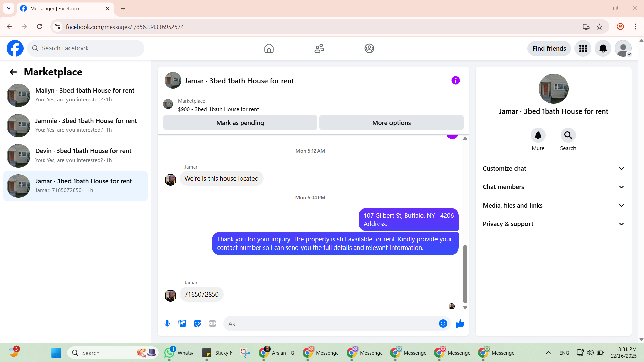Go back in browser history
This screenshot has height=362, width=644.
point(9,27)
